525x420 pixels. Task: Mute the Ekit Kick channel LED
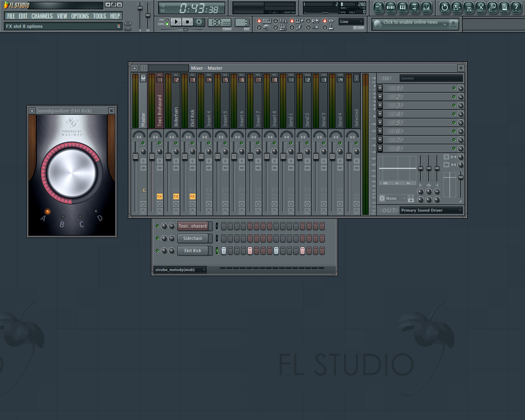(x=157, y=251)
